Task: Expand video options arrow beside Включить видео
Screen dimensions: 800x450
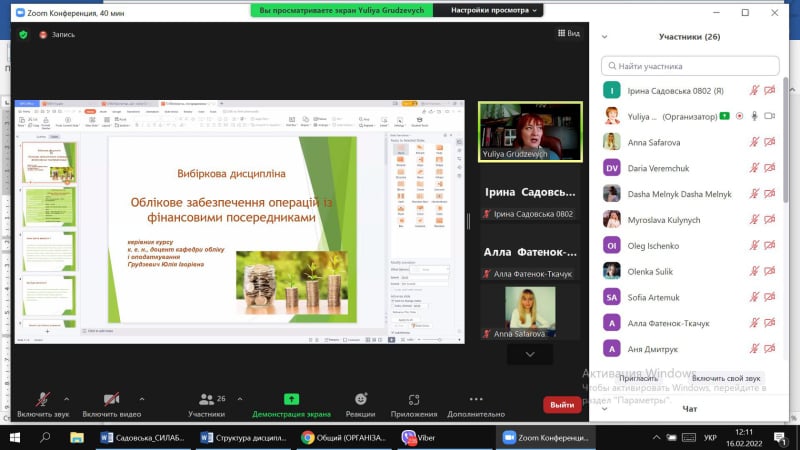Action: [142, 398]
